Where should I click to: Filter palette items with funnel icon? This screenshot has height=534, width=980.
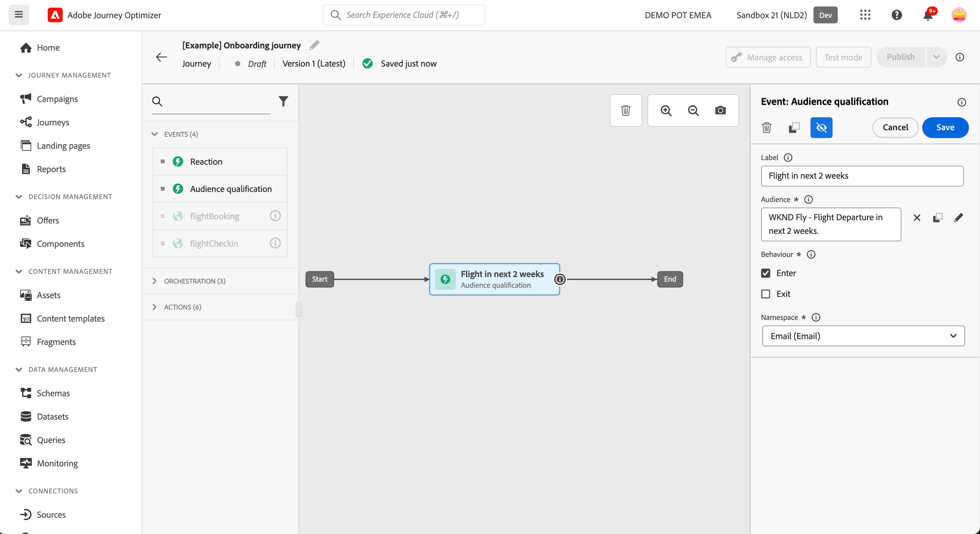(283, 101)
